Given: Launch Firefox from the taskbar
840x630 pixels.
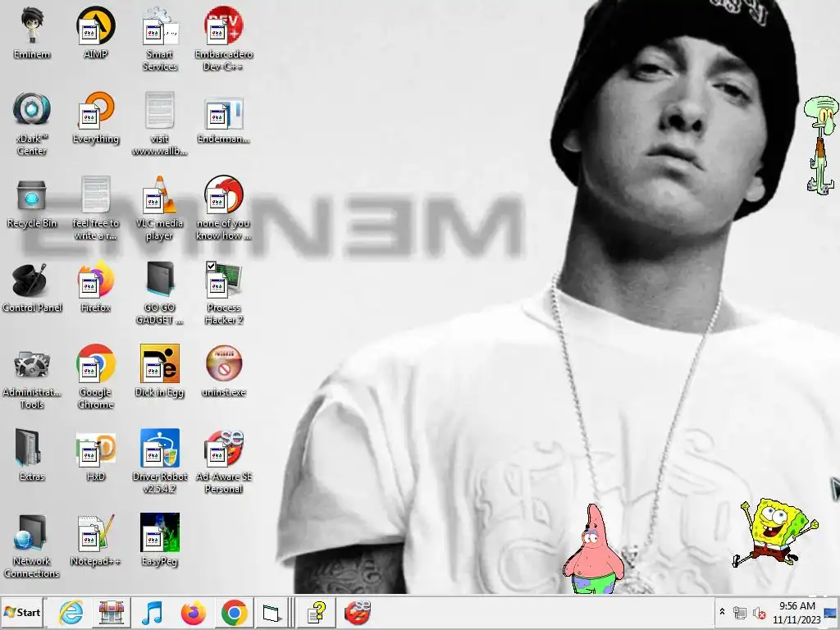Looking at the screenshot, I should [194, 612].
